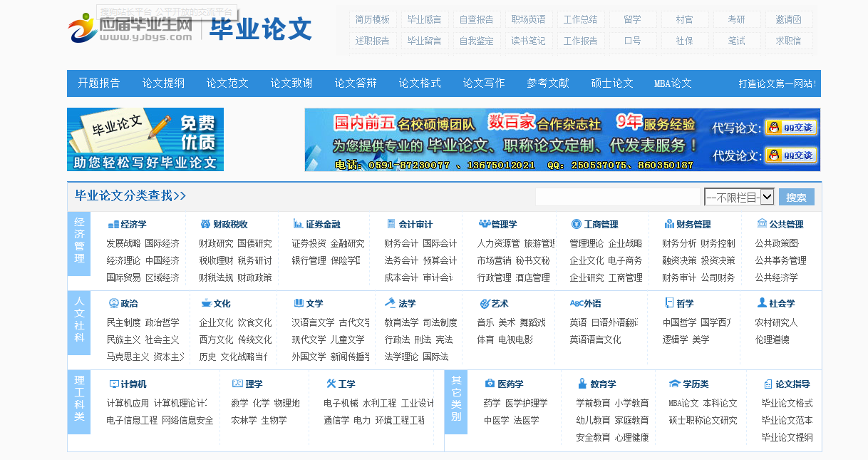Viewport: 868px width, 460px height.
Task: Select the 经济管理 side tab
Action: [x=79, y=244]
